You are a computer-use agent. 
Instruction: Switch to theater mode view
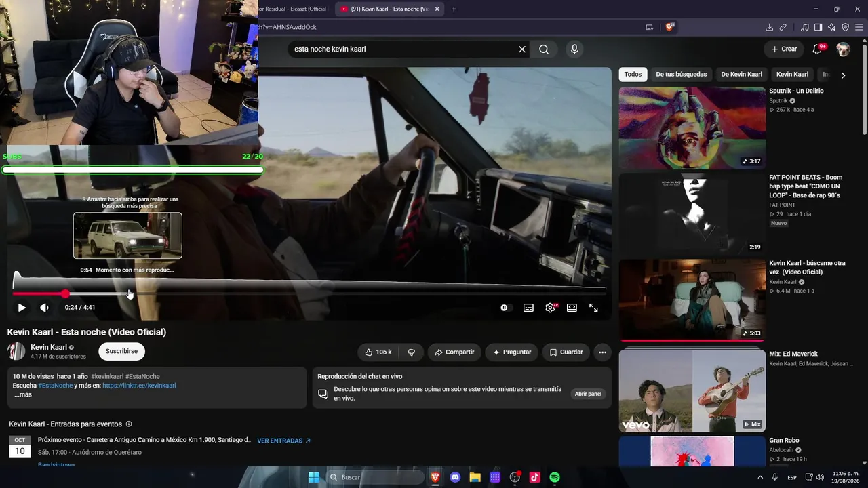(x=572, y=308)
